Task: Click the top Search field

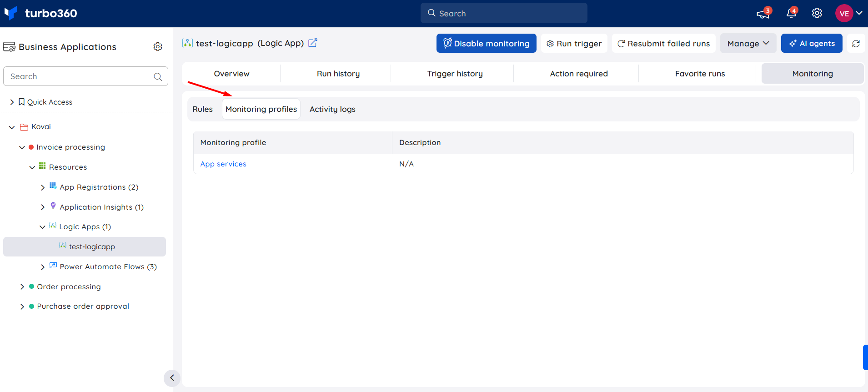Action: pyautogui.click(x=504, y=13)
